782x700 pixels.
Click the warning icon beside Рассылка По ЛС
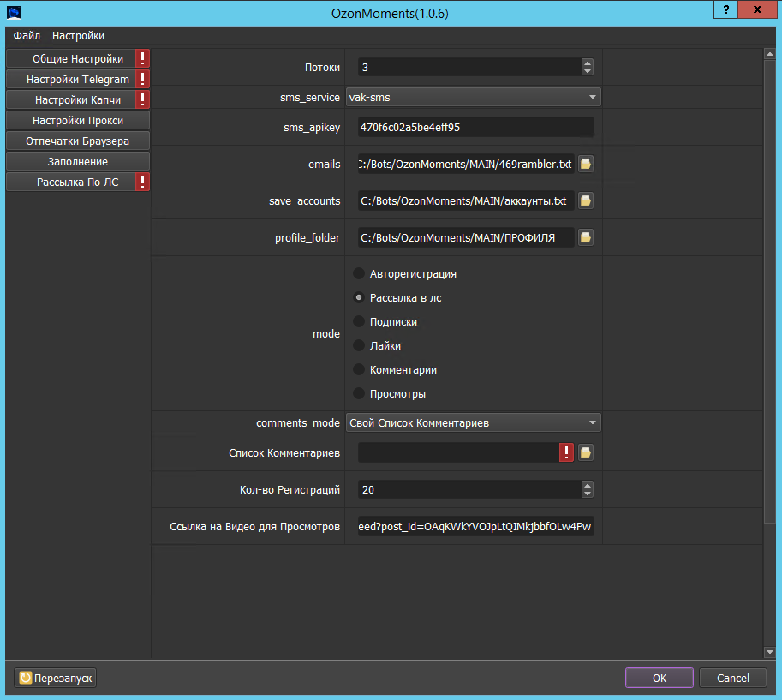[x=143, y=182]
